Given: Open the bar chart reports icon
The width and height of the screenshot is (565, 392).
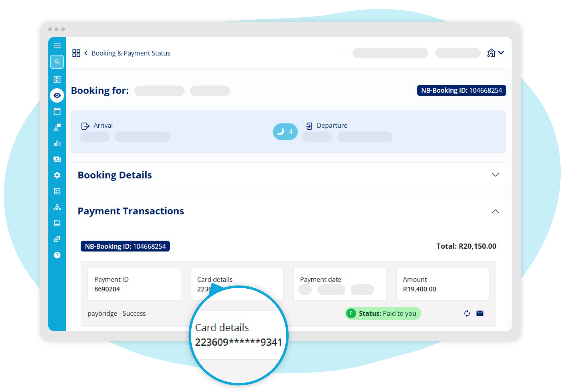Looking at the screenshot, I should click(x=57, y=144).
